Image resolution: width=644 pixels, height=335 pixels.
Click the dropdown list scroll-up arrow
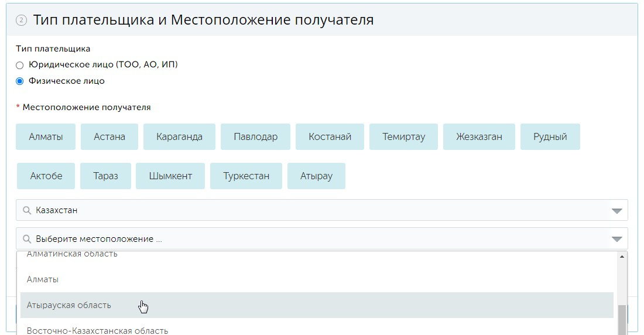coord(622,257)
